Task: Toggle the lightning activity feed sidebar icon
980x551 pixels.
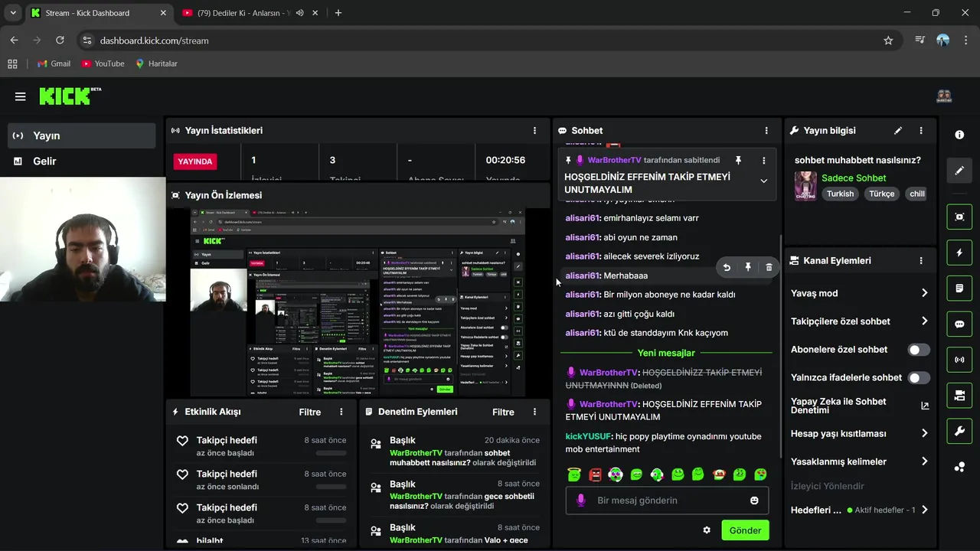Action: [959, 253]
